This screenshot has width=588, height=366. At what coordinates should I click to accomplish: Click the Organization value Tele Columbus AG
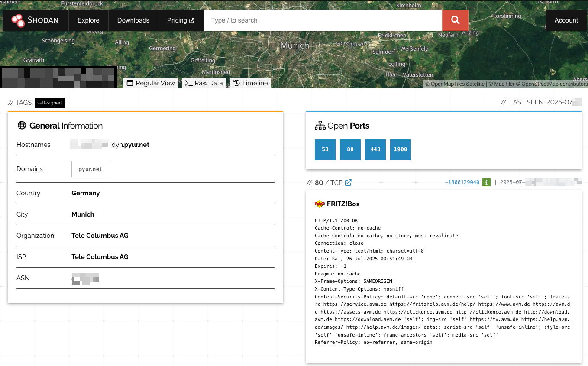[100, 236]
